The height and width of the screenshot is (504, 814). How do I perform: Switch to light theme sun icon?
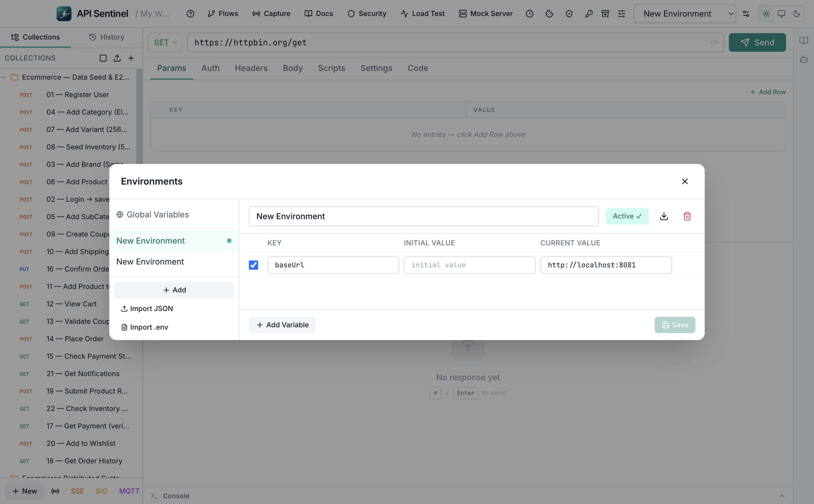[766, 14]
